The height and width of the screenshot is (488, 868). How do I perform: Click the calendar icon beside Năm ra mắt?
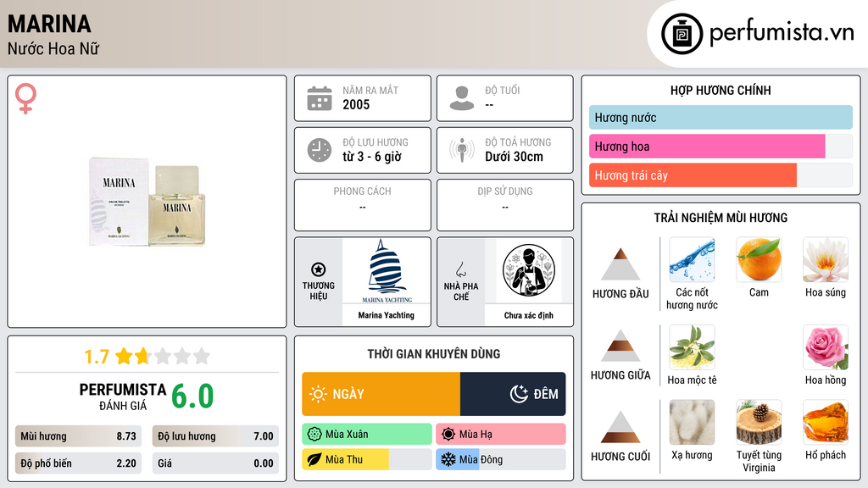pos(320,98)
